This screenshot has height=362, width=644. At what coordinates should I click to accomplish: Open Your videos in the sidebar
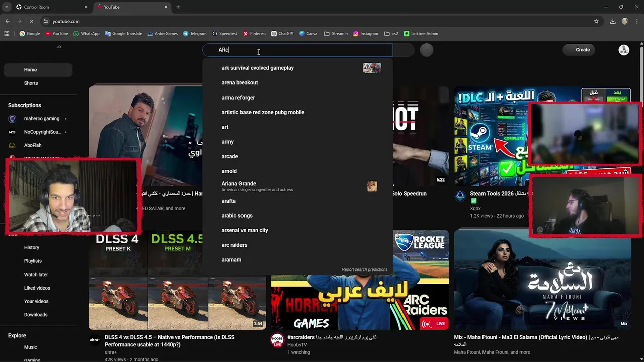pyautogui.click(x=38, y=301)
